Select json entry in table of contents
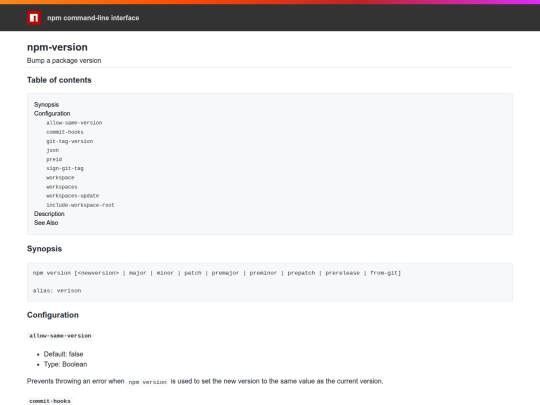The height and width of the screenshot is (405, 540). 53,150
